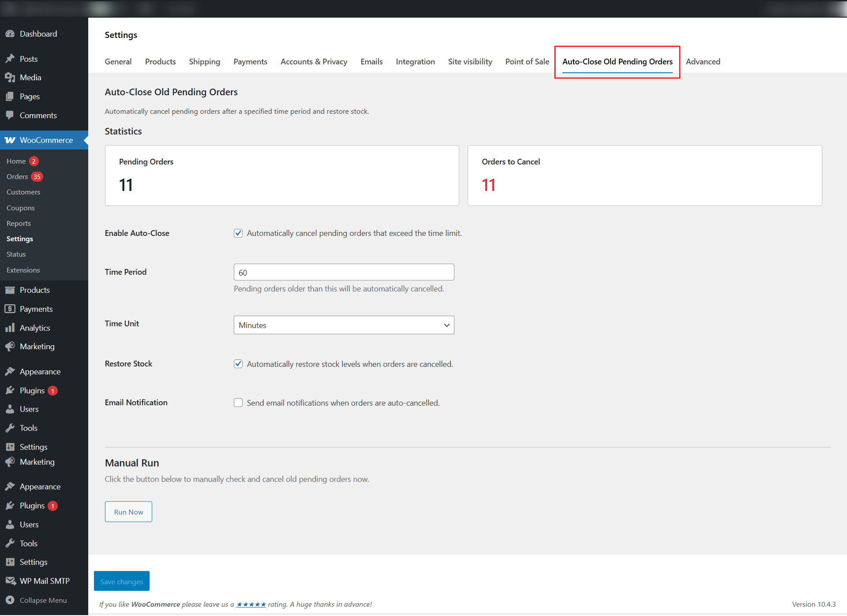Screen dimensions: 847x616
Task: Switch to the Shipping settings tab
Action: [x=204, y=62]
